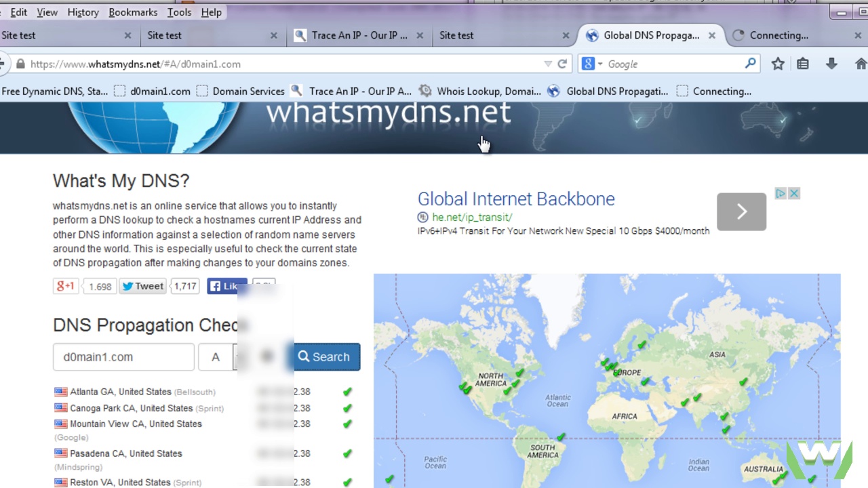Show the bookmarks list icon
The width and height of the screenshot is (868, 488).
(803, 64)
